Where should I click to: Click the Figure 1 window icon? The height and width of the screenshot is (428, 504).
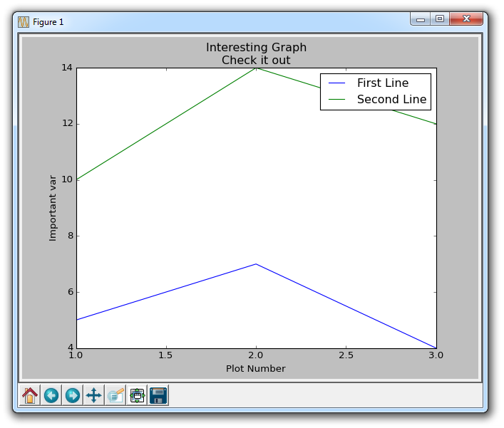(x=24, y=22)
